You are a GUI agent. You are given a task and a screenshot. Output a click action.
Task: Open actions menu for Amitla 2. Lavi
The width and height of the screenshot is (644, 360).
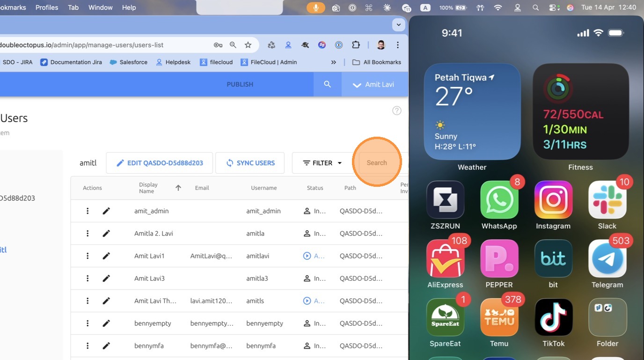coord(88,234)
